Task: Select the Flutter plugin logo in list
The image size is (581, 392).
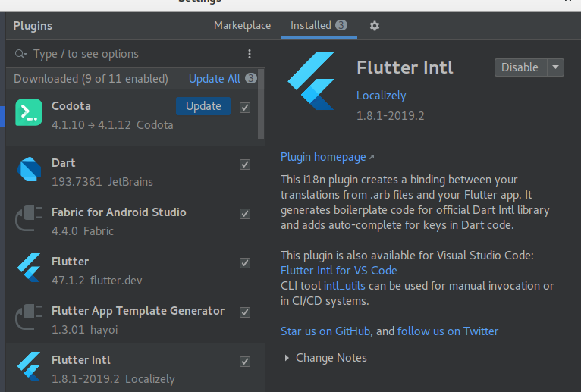Action: pyautogui.click(x=29, y=268)
